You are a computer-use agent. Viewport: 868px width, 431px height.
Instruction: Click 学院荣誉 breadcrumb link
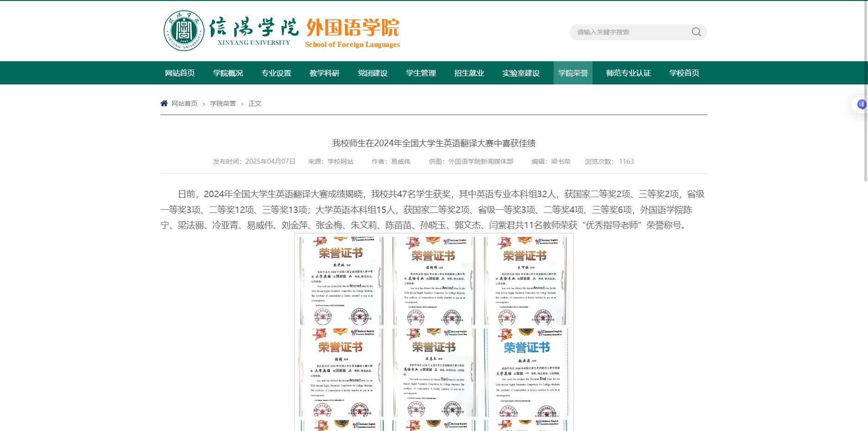pyautogui.click(x=223, y=103)
